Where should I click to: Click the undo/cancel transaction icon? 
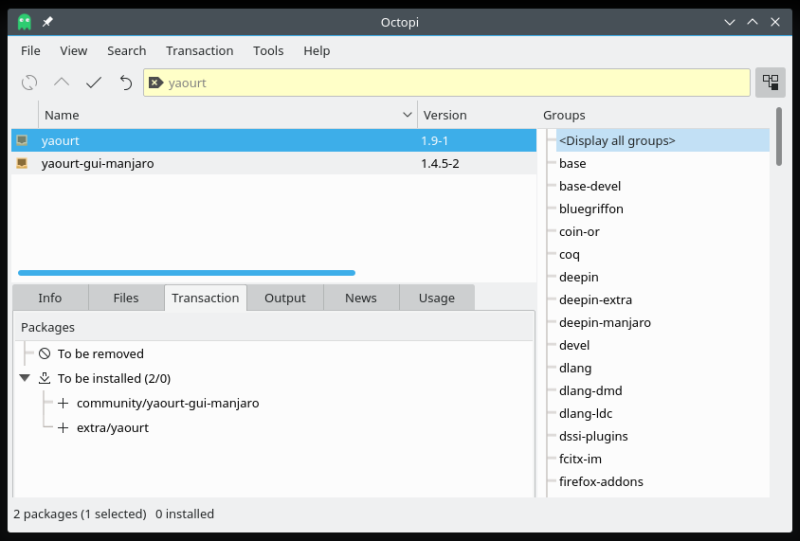[x=126, y=83]
